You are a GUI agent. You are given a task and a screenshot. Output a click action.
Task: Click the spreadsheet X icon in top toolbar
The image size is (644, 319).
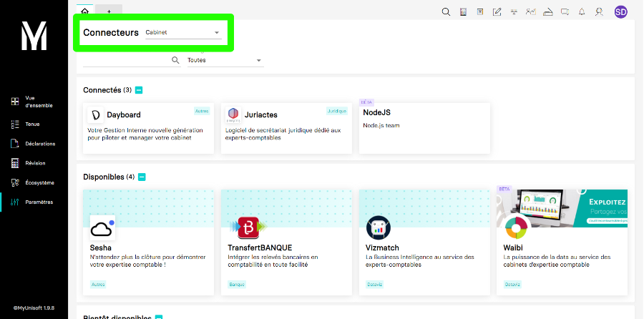tap(479, 12)
